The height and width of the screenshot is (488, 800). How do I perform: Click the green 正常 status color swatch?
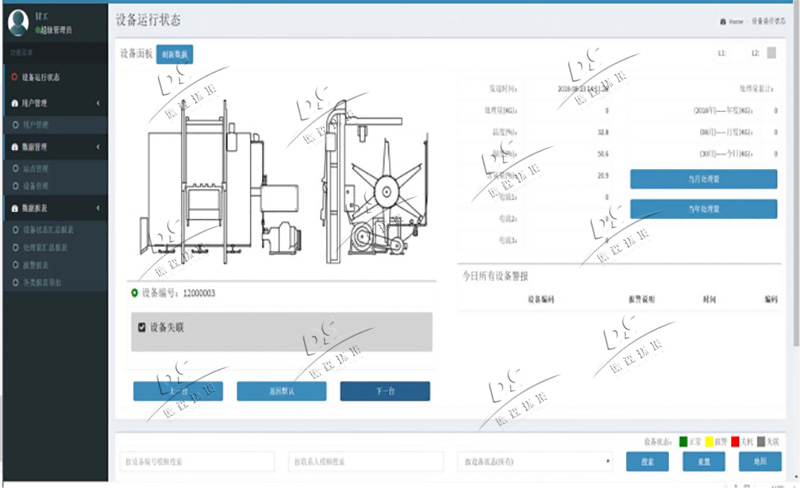click(684, 440)
